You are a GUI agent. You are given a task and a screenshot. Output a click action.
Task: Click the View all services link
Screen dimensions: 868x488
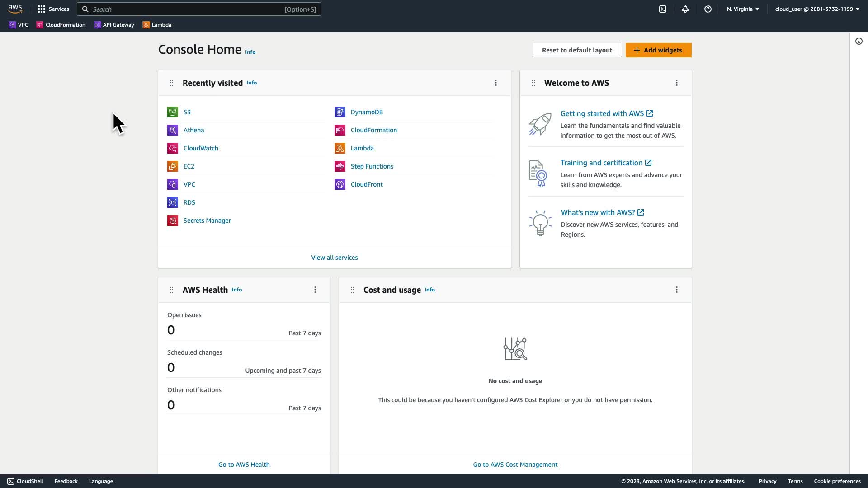coord(334,258)
